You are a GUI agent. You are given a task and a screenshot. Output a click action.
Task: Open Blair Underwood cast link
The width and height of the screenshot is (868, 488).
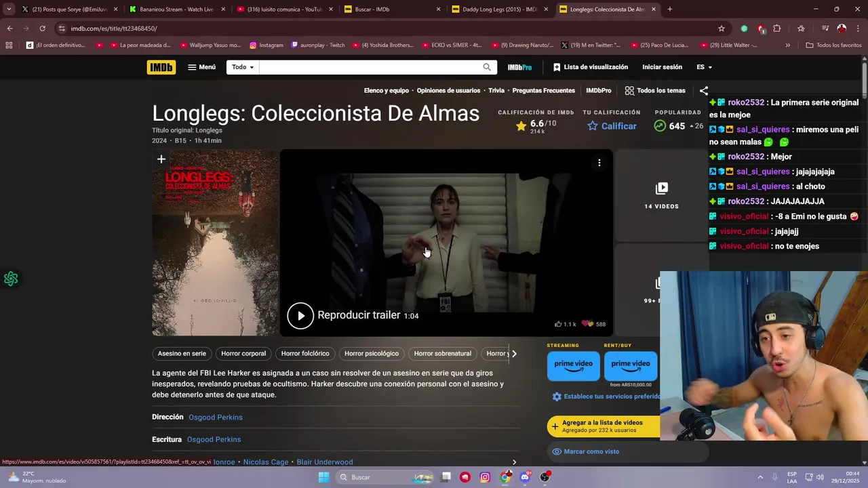click(325, 462)
